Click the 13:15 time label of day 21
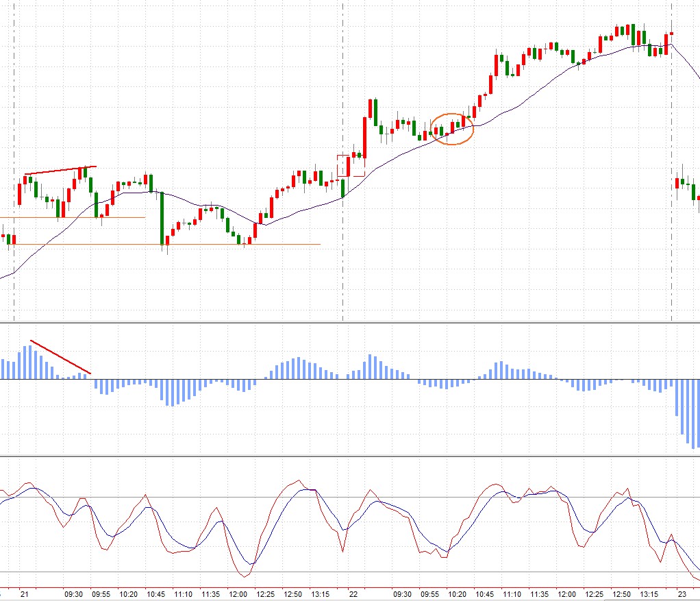This screenshot has width=700, height=601. [x=320, y=594]
